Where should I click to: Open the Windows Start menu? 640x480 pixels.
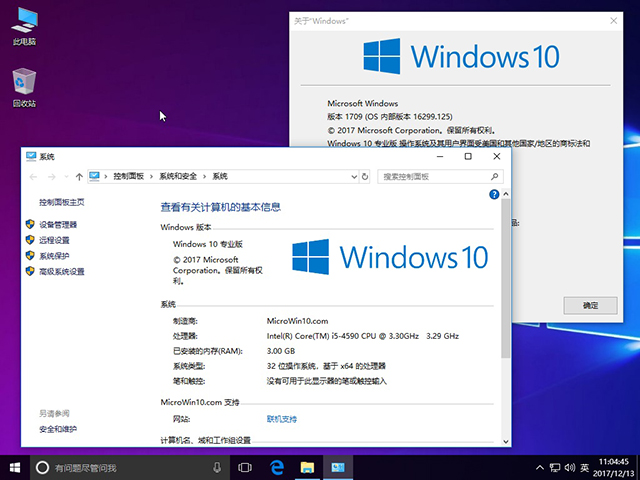15,467
